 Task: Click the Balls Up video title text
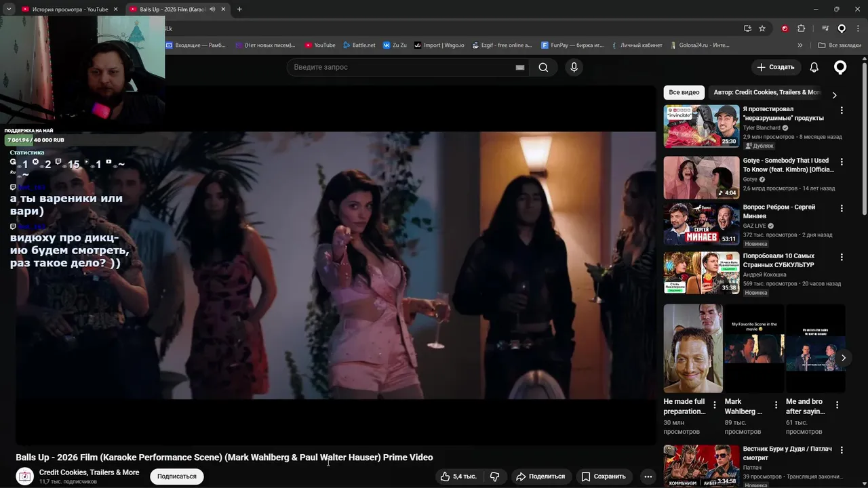click(224, 457)
